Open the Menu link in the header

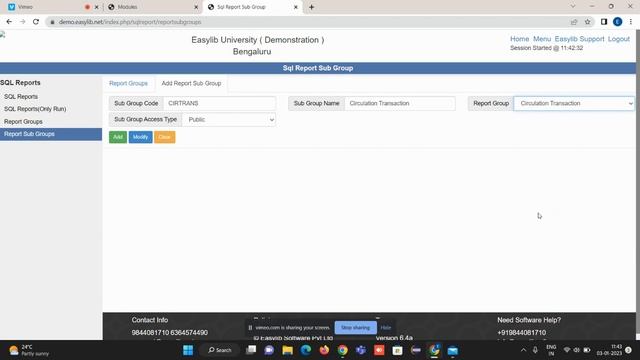pos(542,39)
